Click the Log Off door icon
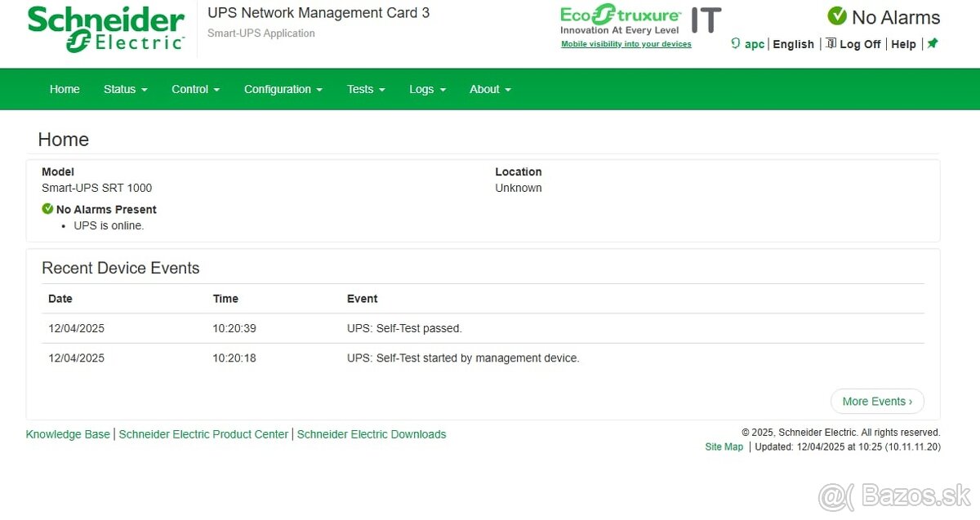Image resolution: width=980 pixels, height=520 pixels. click(831, 43)
